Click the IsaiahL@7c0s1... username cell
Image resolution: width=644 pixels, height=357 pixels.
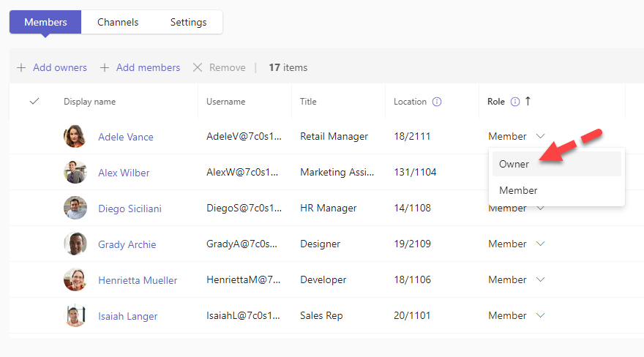click(x=243, y=315)
